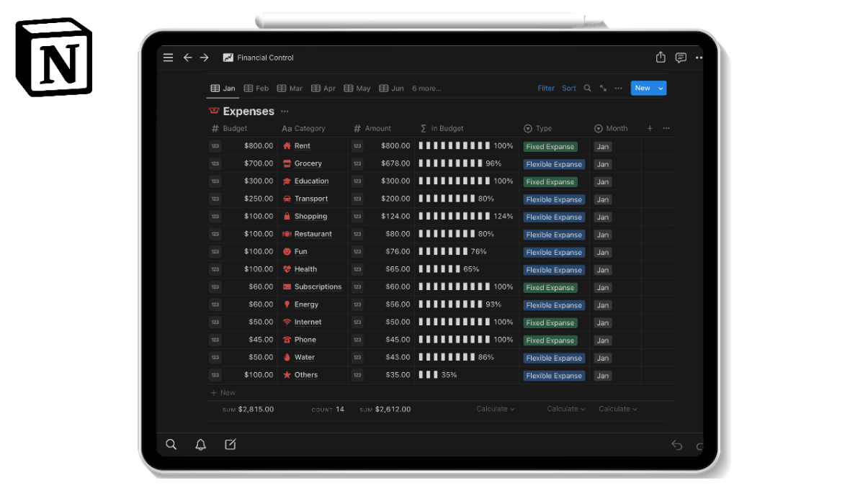Click the Amount SUM $2,612.00 footer
This screenshot has height=488, width=868.
[385, 409]
